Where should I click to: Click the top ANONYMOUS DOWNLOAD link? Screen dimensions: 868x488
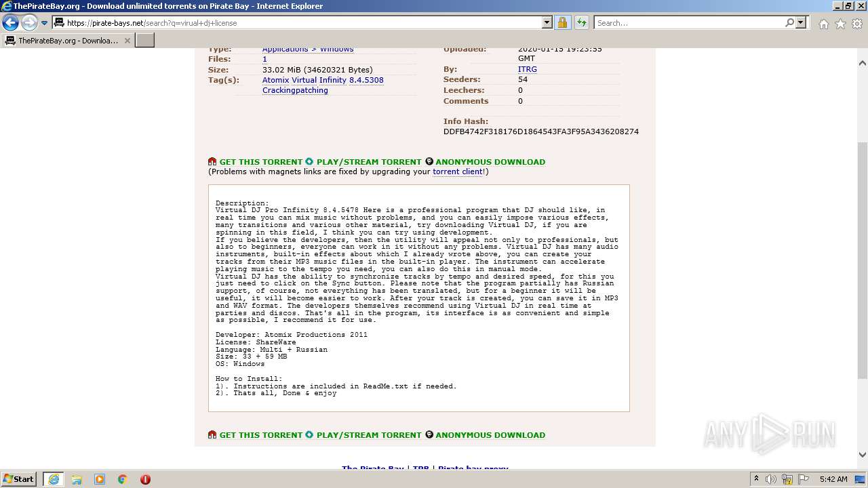pyautogui.click(x=490, y=162)
